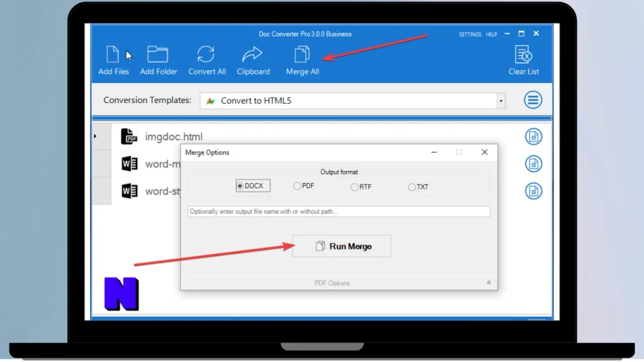Select the Clipboard toolbar icon
Screen dimensions: 644x362
point(253,60)
